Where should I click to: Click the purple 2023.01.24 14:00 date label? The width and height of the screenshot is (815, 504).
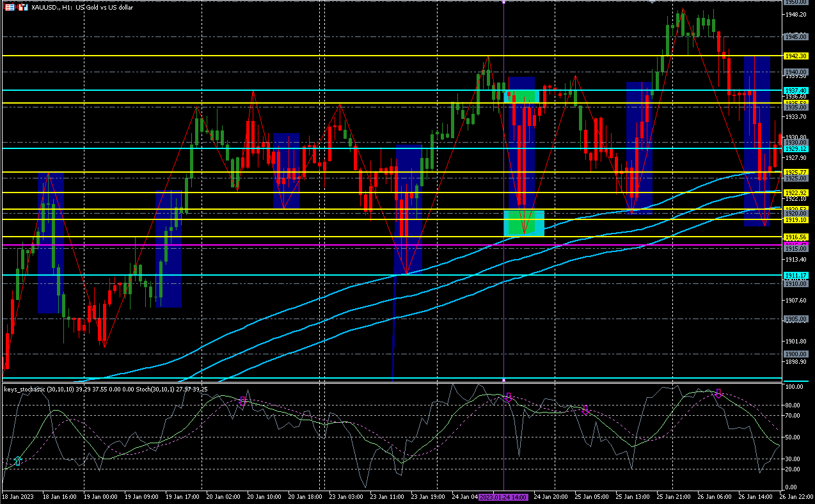tap(502, 497)
